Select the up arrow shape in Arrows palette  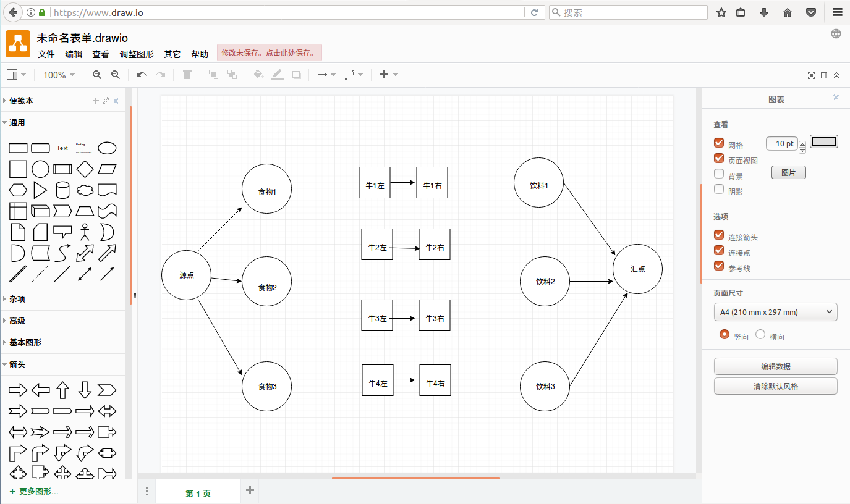click(x=62, y=390)
